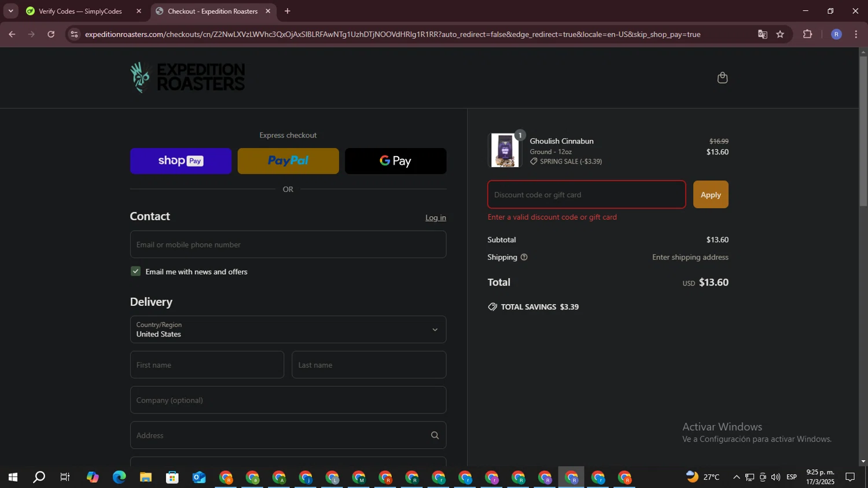Open a new browser tab
This screenshot has width=868, height=488.
(x=288, y=11)
